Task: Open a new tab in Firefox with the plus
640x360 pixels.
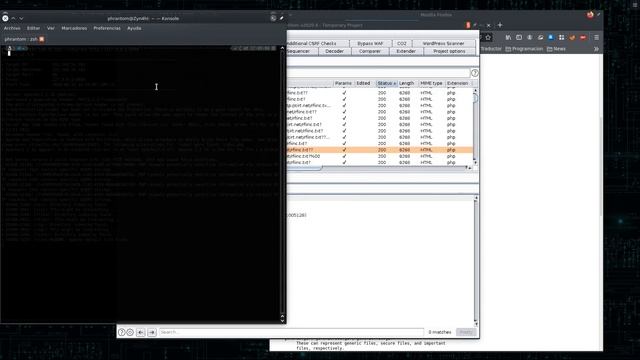Action: (x=500, y=25)
